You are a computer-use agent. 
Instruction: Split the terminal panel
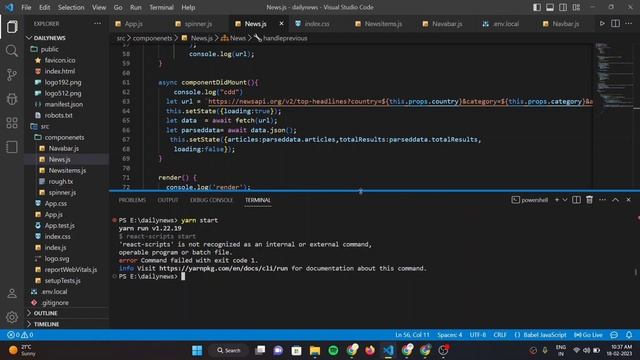point(576,200)
